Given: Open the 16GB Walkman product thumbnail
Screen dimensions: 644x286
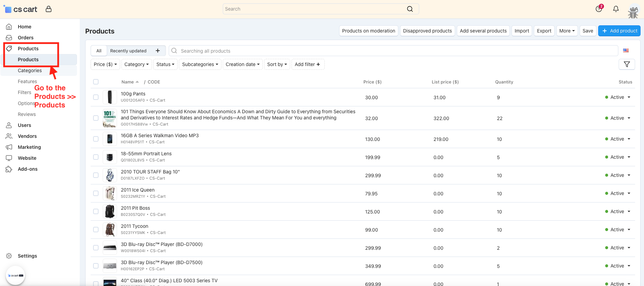Looking at the screenshot, I should click(x=110, y=139).
